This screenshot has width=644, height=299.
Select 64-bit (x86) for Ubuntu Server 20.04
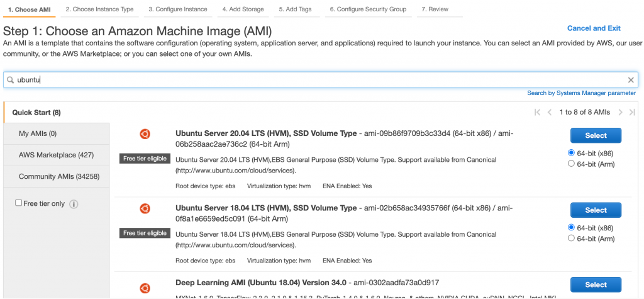pos(571,152)
